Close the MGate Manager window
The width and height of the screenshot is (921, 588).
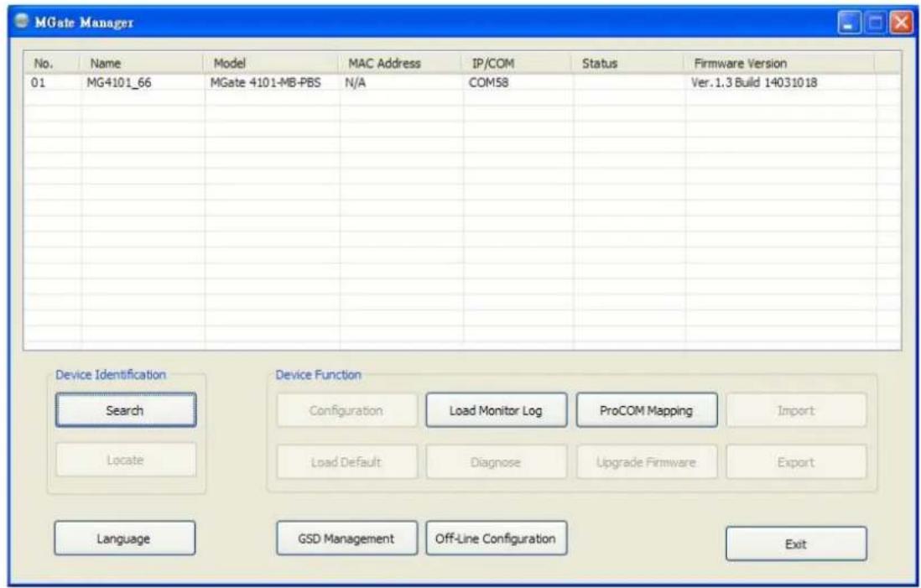click(x=901, y=23)
